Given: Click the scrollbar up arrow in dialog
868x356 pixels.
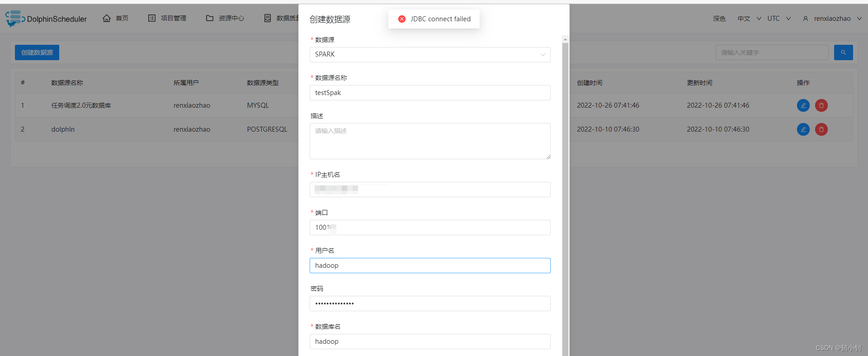Looking at the screenshot, I should (565, 39).
